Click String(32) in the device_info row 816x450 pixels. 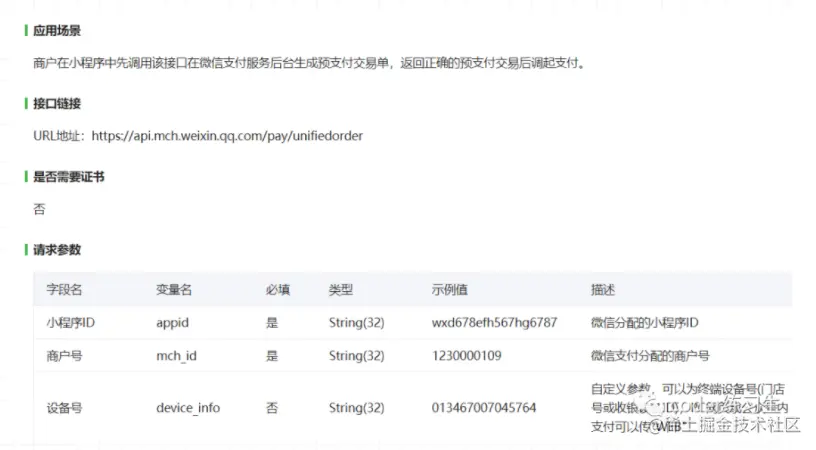356,408
